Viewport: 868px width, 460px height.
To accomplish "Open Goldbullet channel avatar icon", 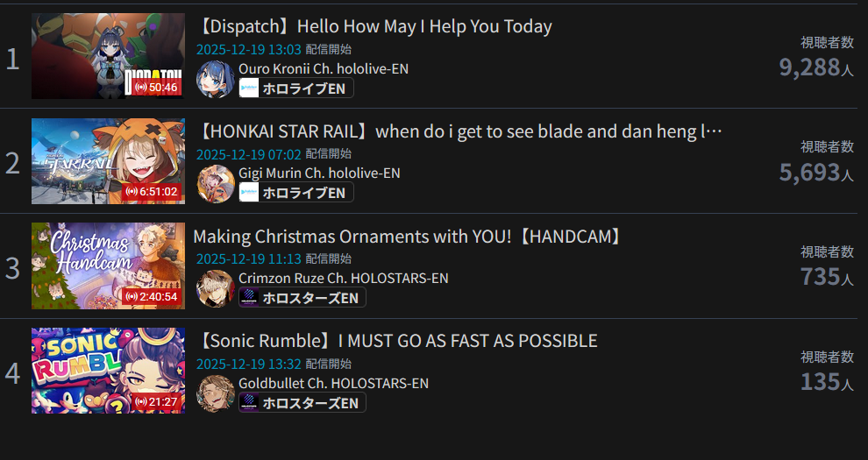I will (x=216, y=393).
